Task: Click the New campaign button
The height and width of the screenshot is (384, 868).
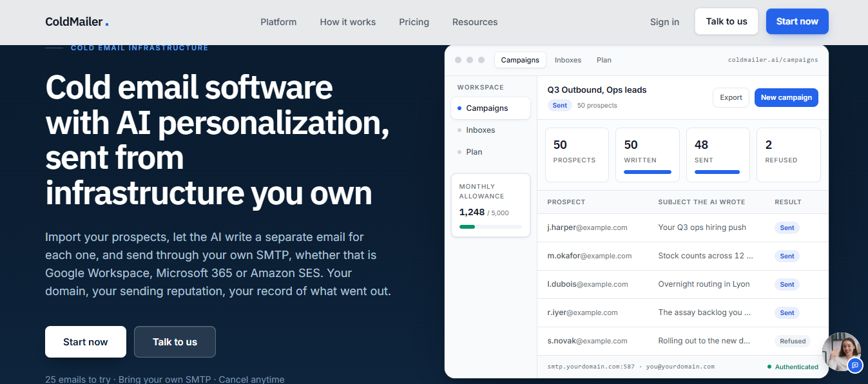Action: (x=786, y=97)
